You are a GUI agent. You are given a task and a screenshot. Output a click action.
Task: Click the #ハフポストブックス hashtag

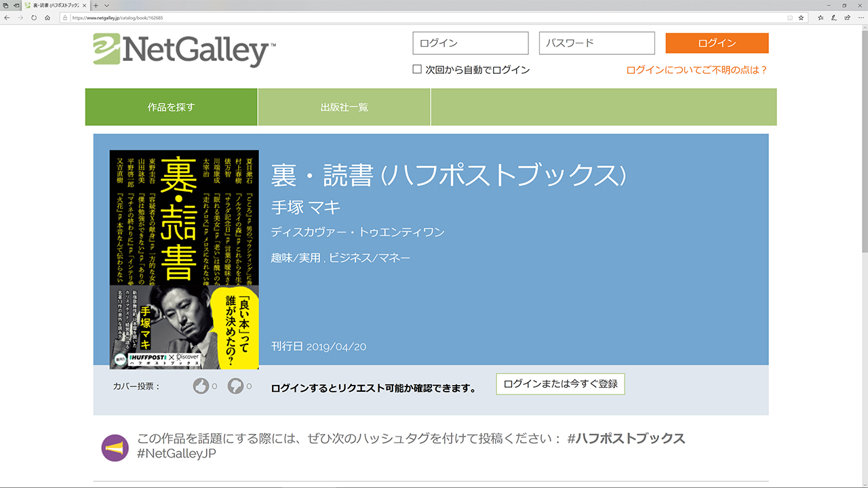[626, 439]
